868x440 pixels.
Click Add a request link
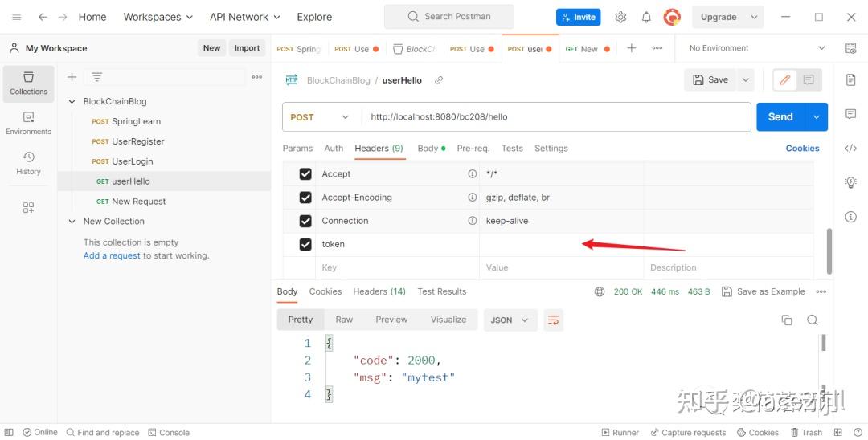[x=112, y=255]
